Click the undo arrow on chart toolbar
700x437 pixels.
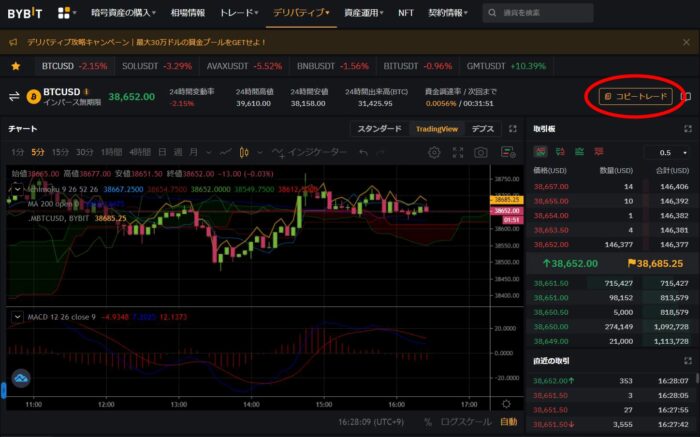coord(363,153)
